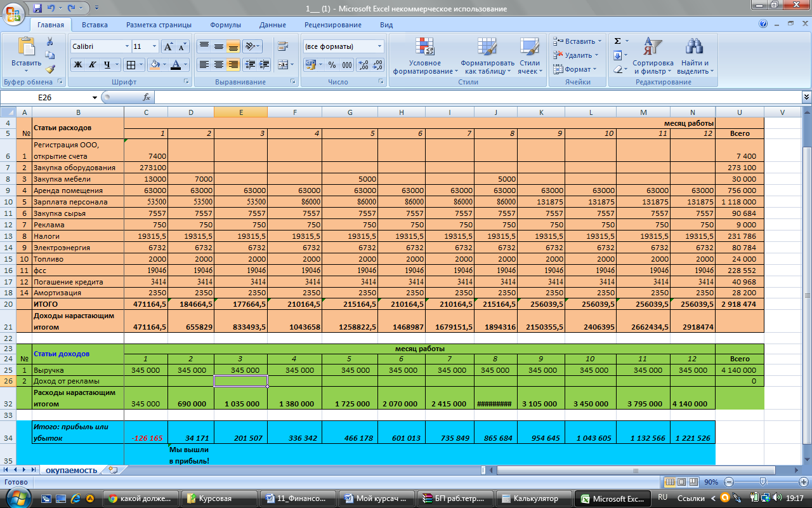Select the окупаемость sheet tab
Viewport: 812px width, 508px height.
pyautogui.click(x=70, y=470)
